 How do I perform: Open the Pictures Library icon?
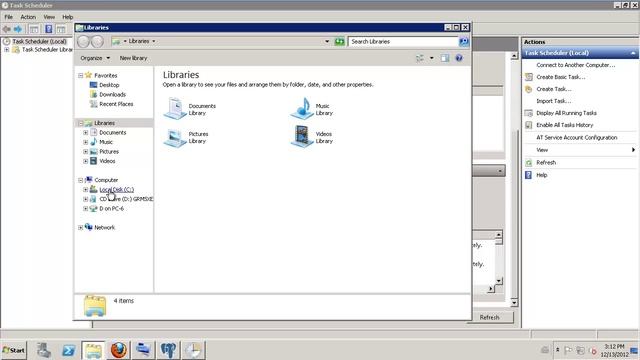(x=175, y=137)
